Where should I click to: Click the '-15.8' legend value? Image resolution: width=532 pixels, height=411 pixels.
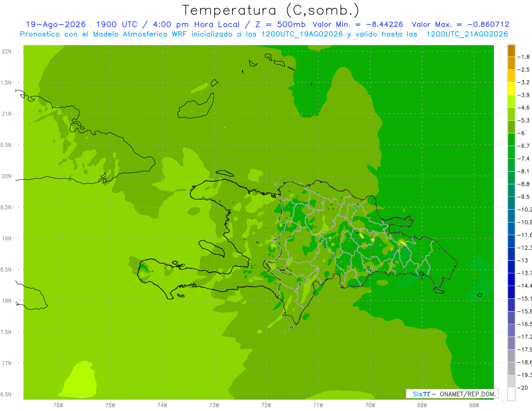pos(525,311)
